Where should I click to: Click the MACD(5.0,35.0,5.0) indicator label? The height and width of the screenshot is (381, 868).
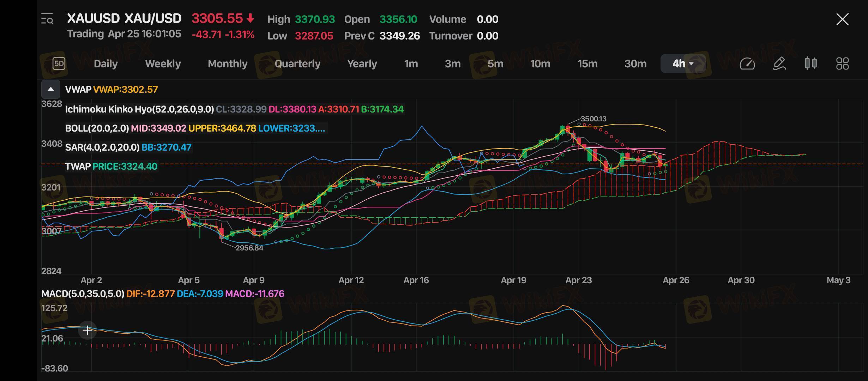(x=83, y=294)
